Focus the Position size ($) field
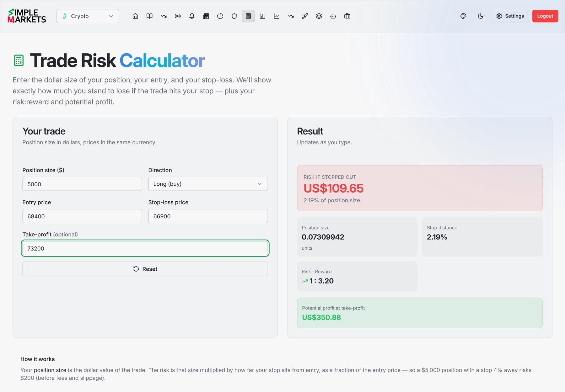Image resolution: width=565 pixels, height=392 pixels. click(82, 184)
